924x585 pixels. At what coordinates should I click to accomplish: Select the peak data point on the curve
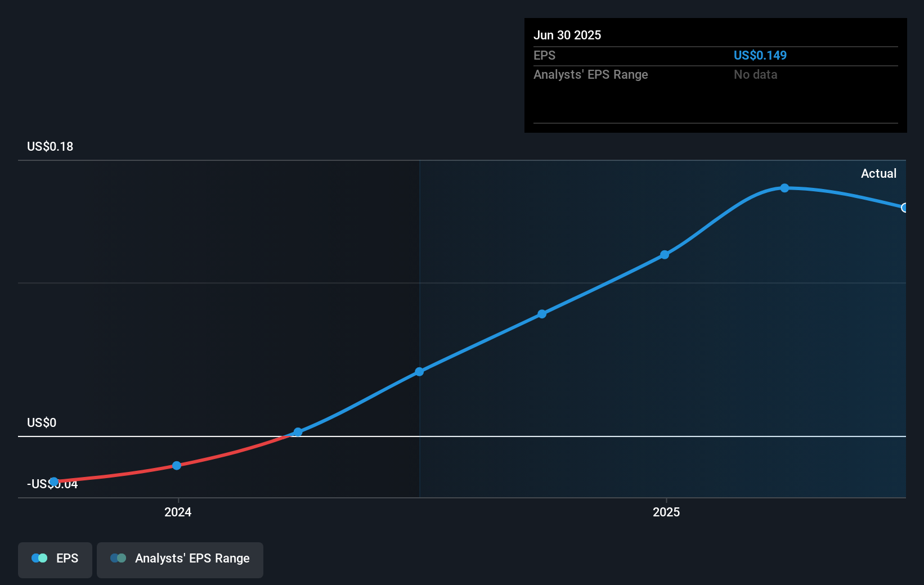[x=784, y=188]
